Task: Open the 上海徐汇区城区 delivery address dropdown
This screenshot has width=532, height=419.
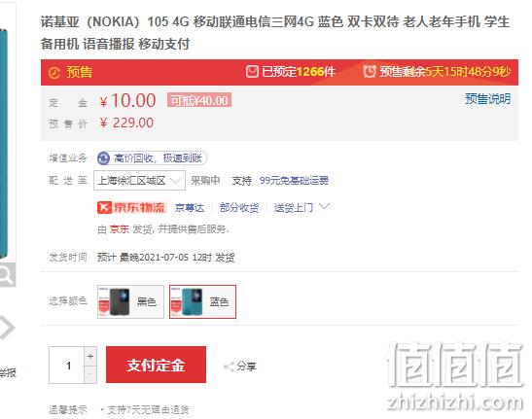Action: pos(139,180)
